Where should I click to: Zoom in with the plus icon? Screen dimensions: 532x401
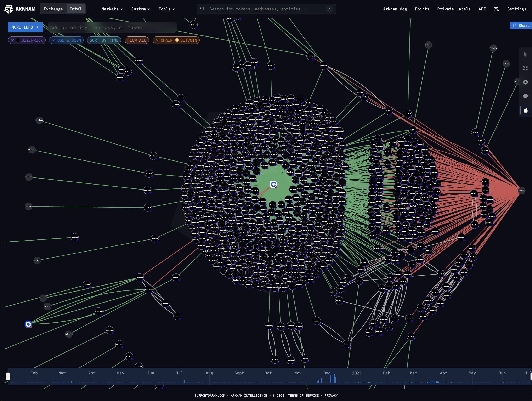(525, 82)
